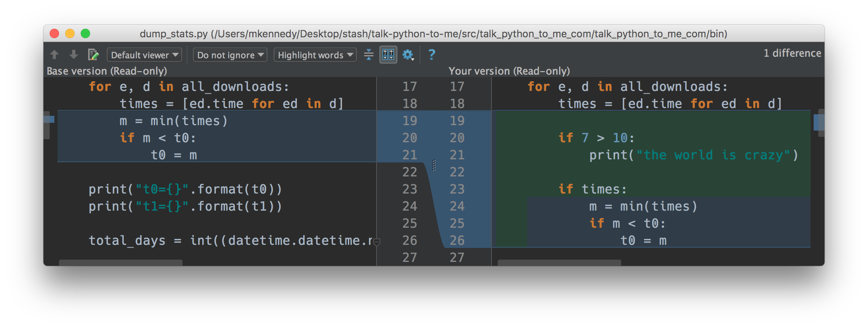Screen dimensions: 868x328
Task: Click the blue change marker in left gutter
Action: tap(49, 119)
